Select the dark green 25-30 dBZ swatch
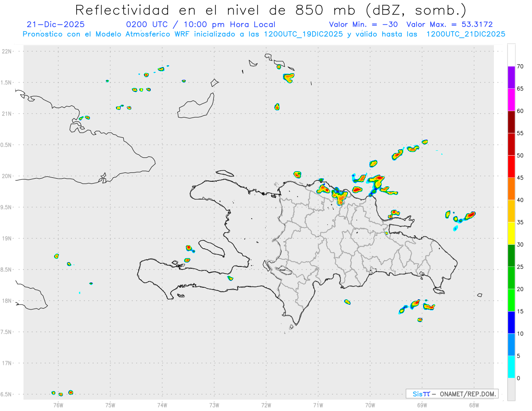Viewport: 532px width, 411px height. [x=511, y=256]
